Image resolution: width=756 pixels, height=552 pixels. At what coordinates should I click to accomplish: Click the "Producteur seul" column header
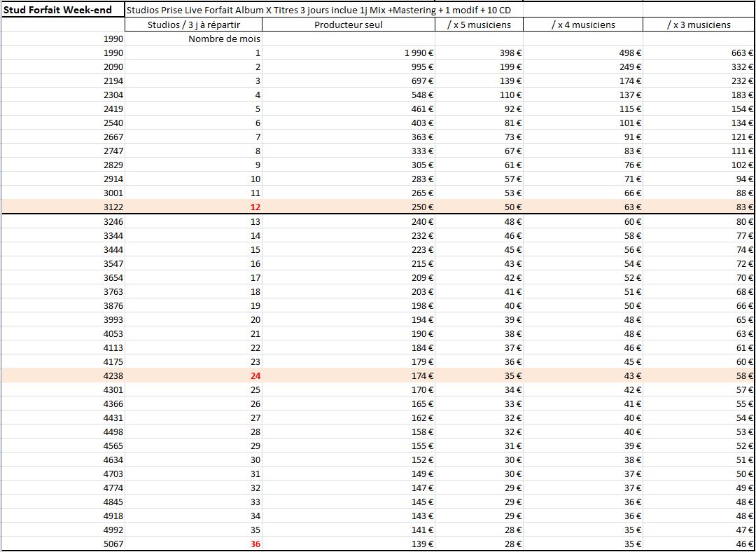[348, 25]
